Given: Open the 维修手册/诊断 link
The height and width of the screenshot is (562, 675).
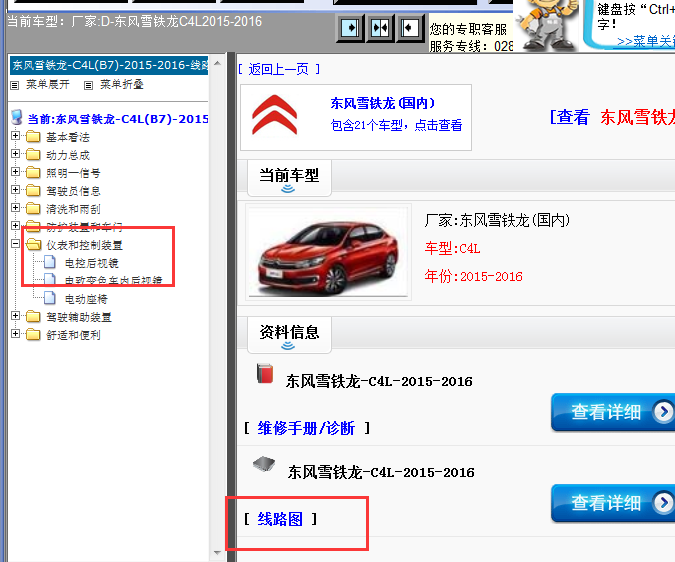Looking at the screenshot, I should click(x=306, y=428).
